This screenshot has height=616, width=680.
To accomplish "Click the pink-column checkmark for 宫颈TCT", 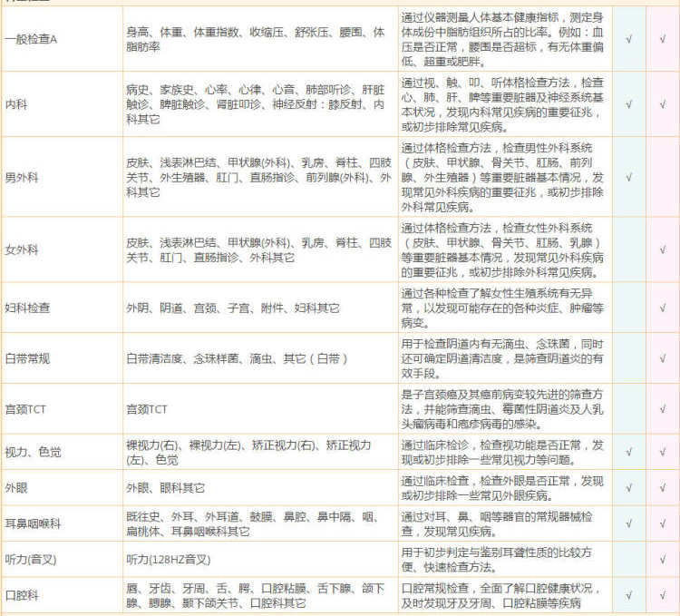I will pos(662,409).
